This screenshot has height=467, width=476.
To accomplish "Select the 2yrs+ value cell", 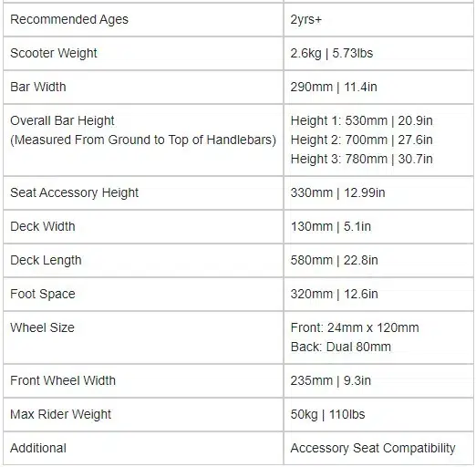I will click(x=378, y=19).
